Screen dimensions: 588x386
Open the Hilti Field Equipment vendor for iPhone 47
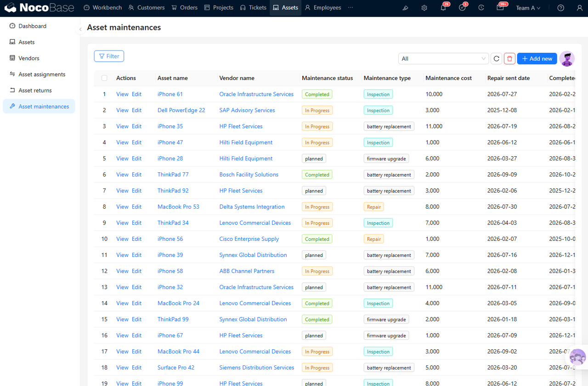pyautogui.click(x=246, y=142)
